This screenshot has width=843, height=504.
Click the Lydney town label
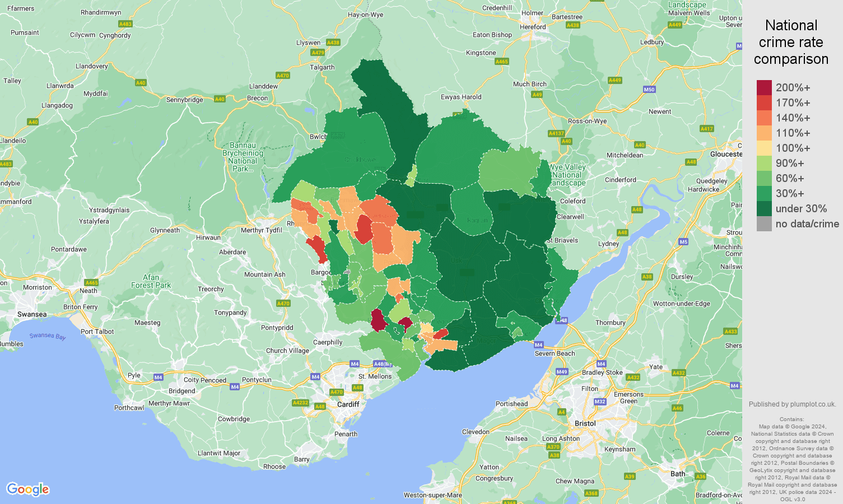click(609, 244)
